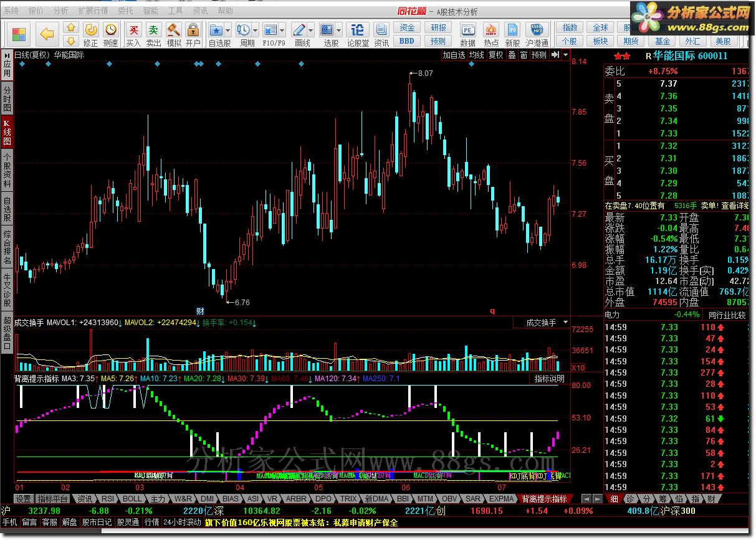Screen dimensions: 756x540
Task: Toggle 窗 window option
Action: (524, 55)
